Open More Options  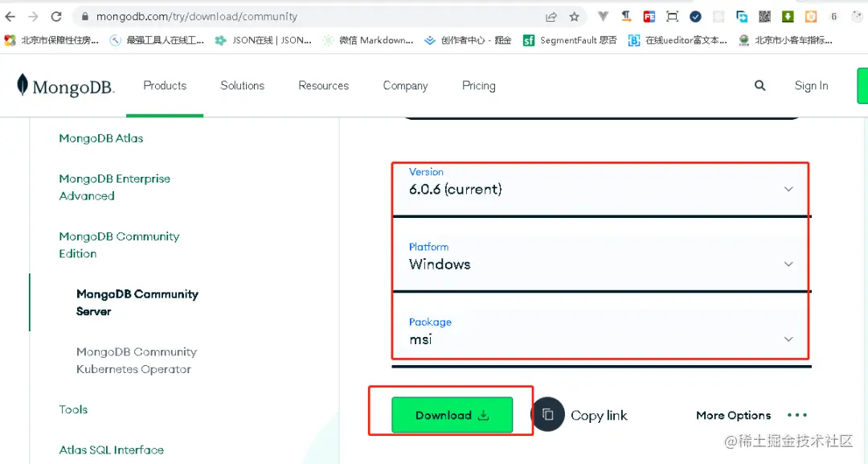(734, 415)
